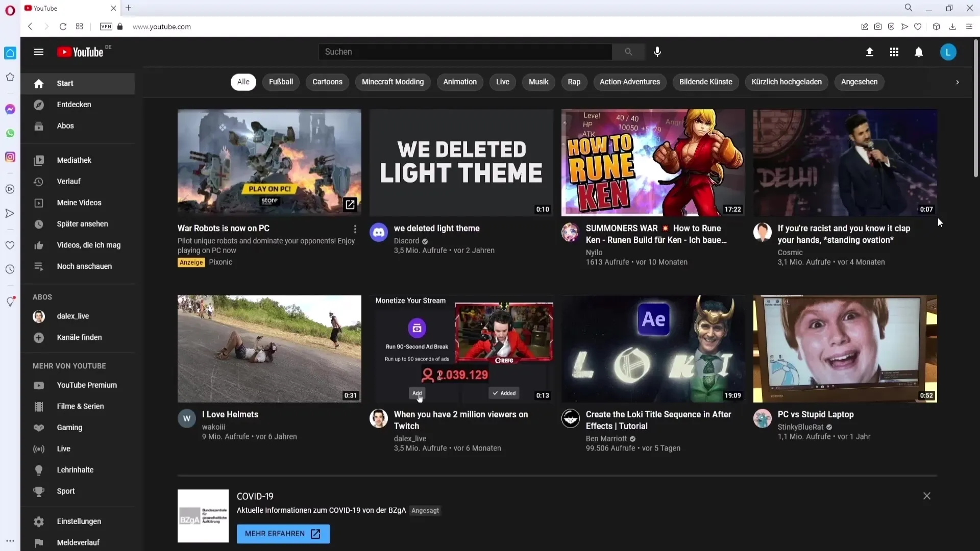Select the Alle filter chip
Screen dimensions: 980x551
[243, 82]
